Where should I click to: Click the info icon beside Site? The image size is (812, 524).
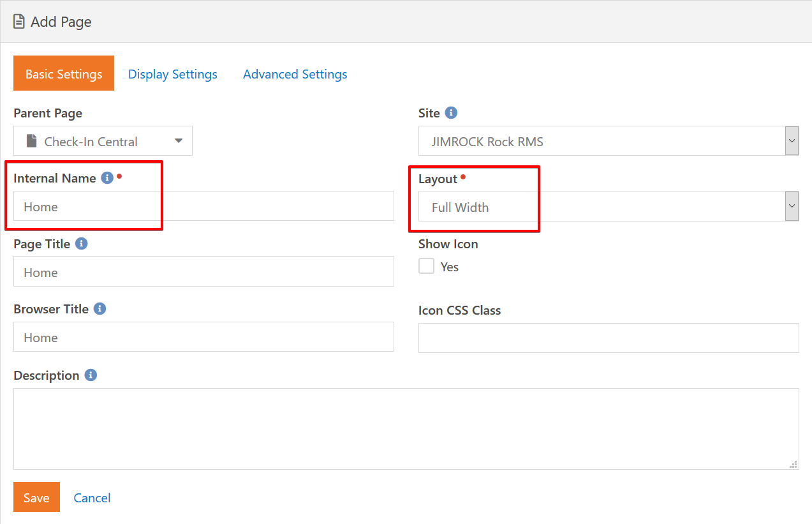(451, 113)
